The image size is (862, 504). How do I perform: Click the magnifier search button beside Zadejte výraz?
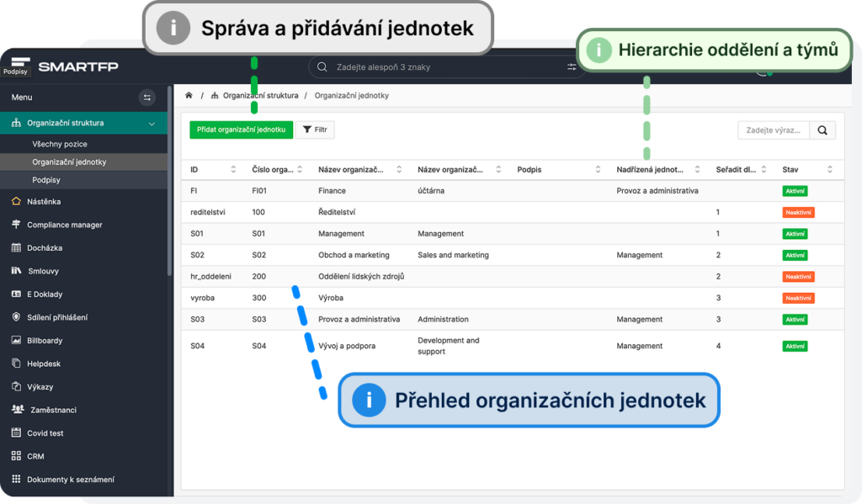(x=822, y=130)
